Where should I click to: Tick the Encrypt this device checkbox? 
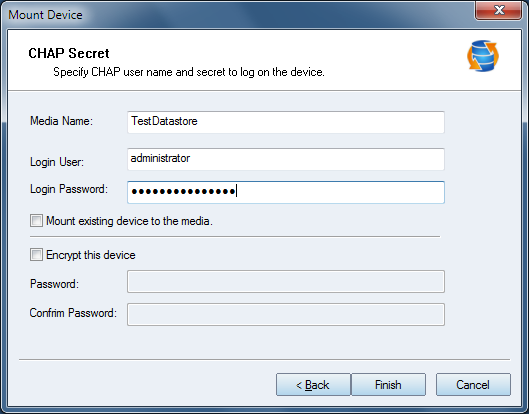pos(36,255)
